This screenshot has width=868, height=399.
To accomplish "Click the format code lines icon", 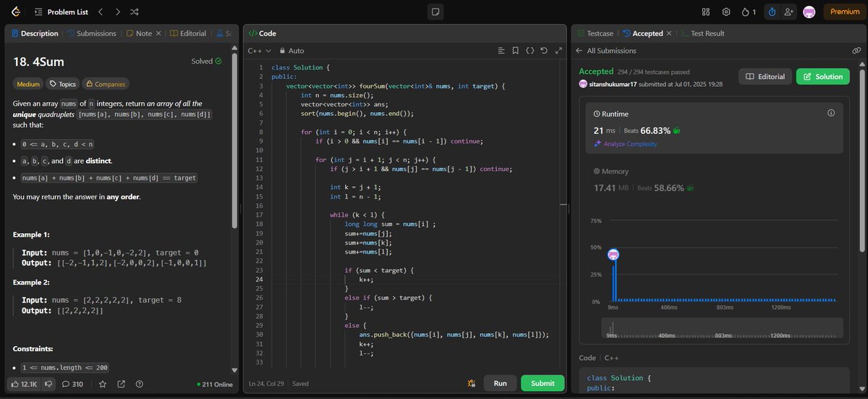I will click(x=501, y=51).
